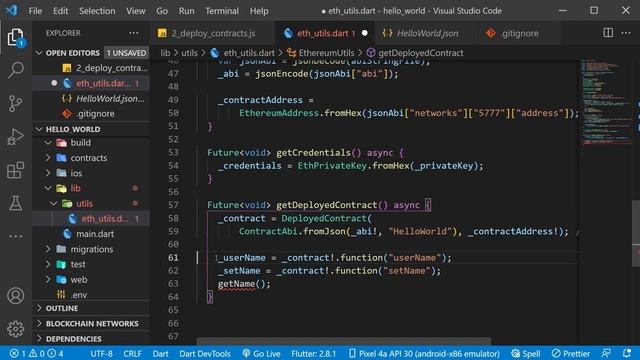Change UTF-8 file encoding
The height and width of the screenshot is (360, 640).
[101, 353]
